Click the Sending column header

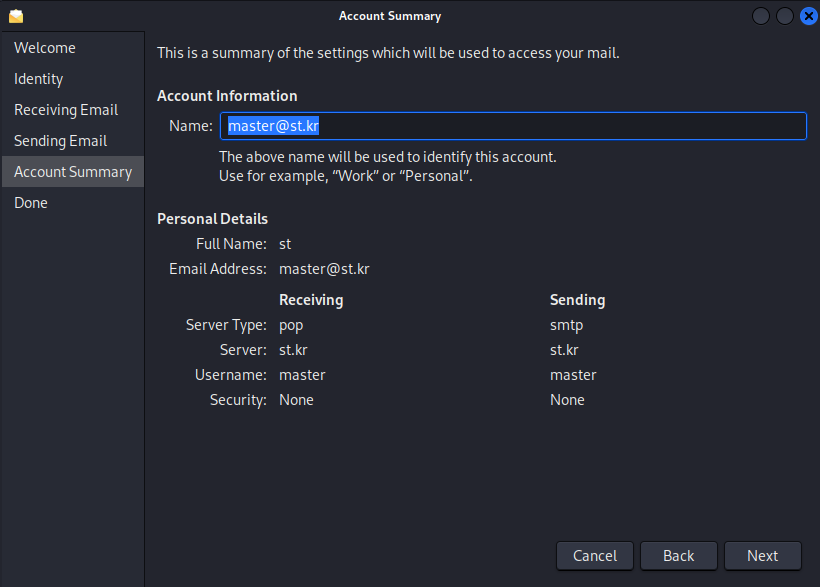(x=577, y=300)
